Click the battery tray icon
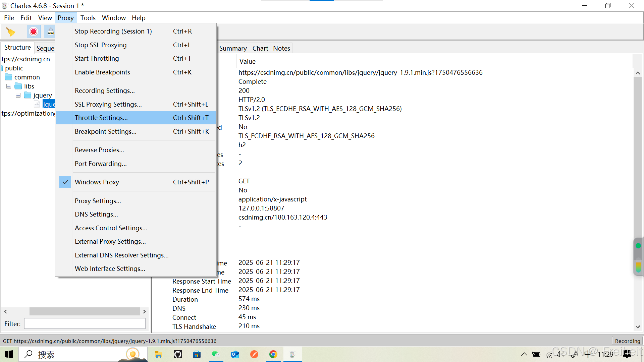 pyautogui.click(x=536, y=354)
